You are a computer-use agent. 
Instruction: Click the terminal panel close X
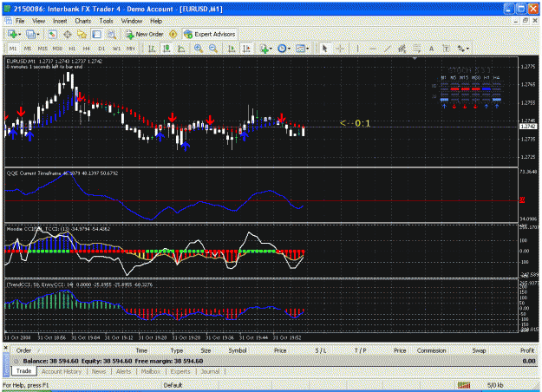(5, 348)
